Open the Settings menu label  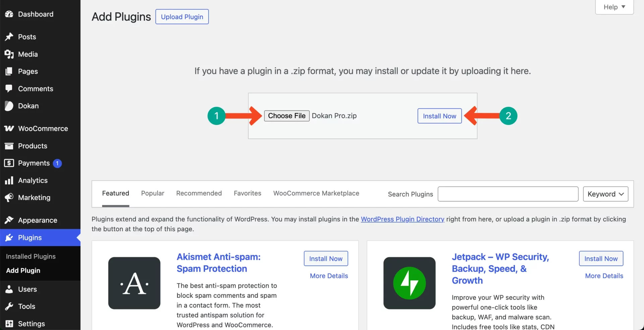click(x=32, y=324)
